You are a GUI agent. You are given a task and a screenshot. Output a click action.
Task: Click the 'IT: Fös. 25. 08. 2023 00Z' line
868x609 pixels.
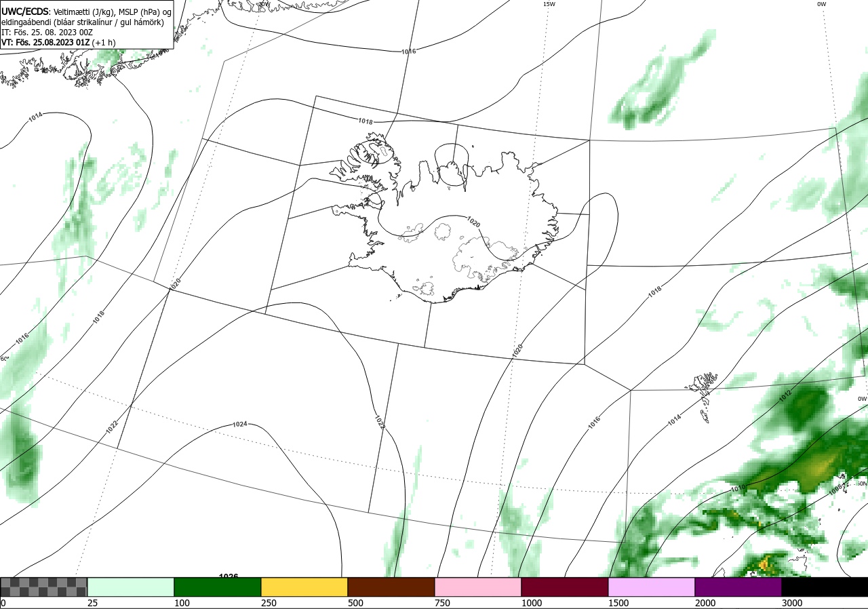pyautogui.click(x=47, y=32)
